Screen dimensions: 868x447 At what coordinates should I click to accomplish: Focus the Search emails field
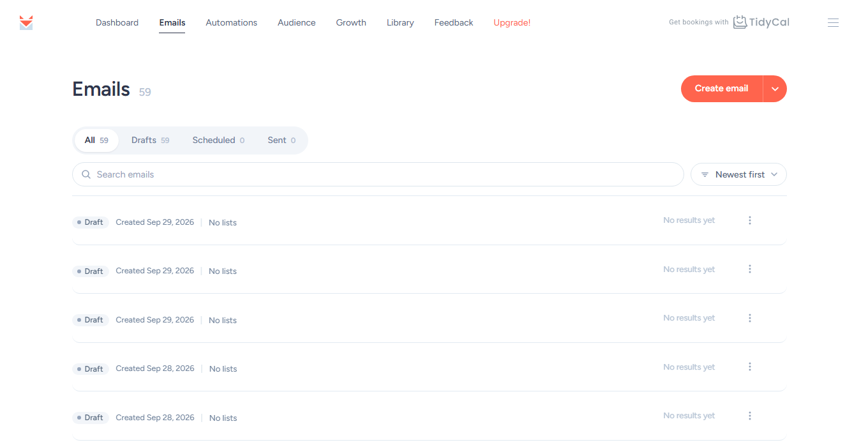378,174
